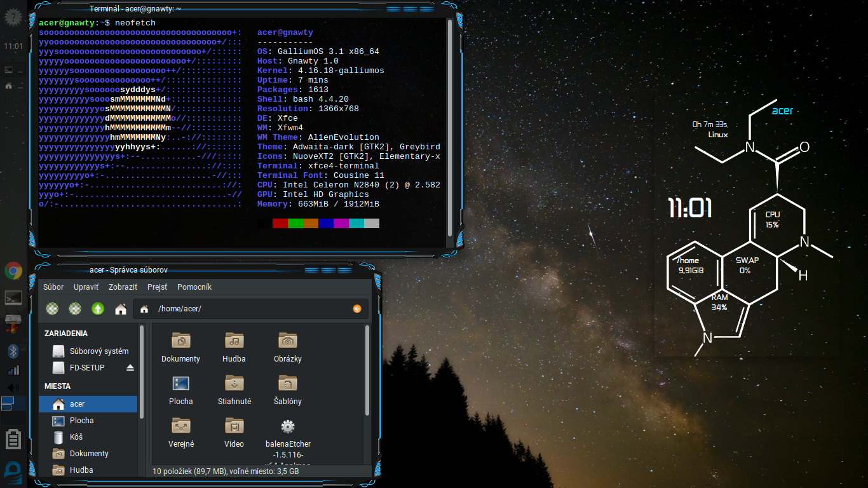This screenshot has height=488, width=868.
Task: Go to parent folder with green up arrow
Action: pos(98,309)
